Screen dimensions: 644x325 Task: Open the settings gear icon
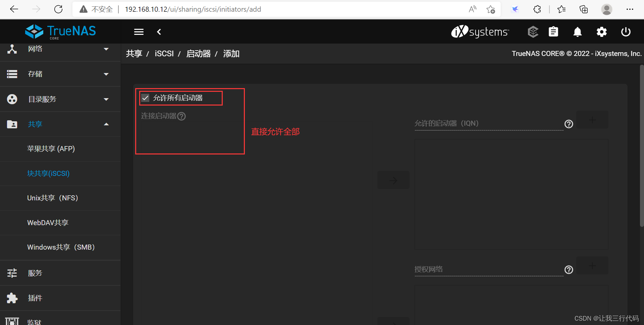(x=602, y=32)
